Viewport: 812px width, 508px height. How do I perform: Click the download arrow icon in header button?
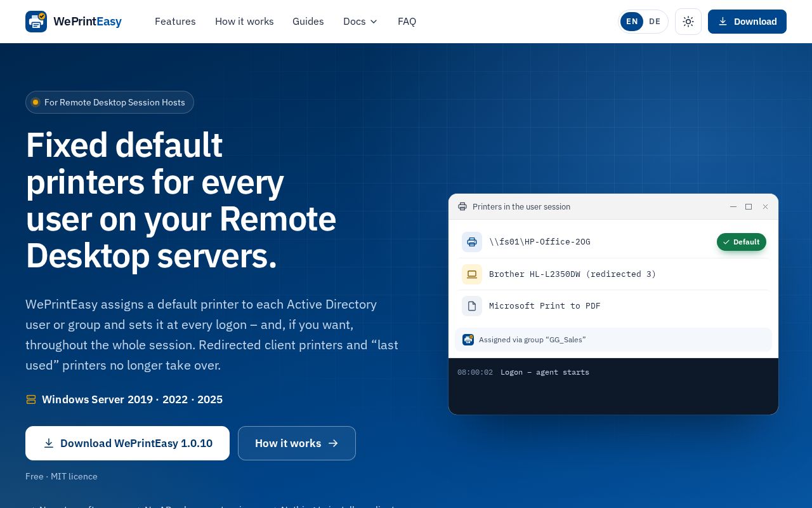coord(723,22)
